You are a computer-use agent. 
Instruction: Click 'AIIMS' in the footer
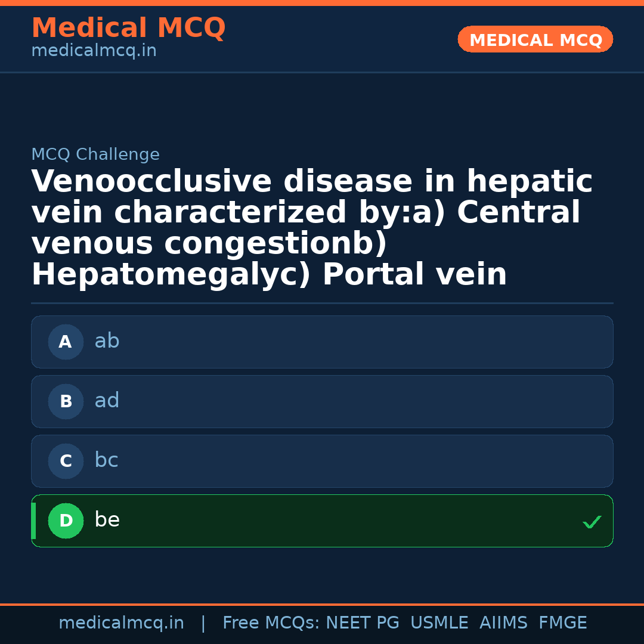click(x=503, y=623)
